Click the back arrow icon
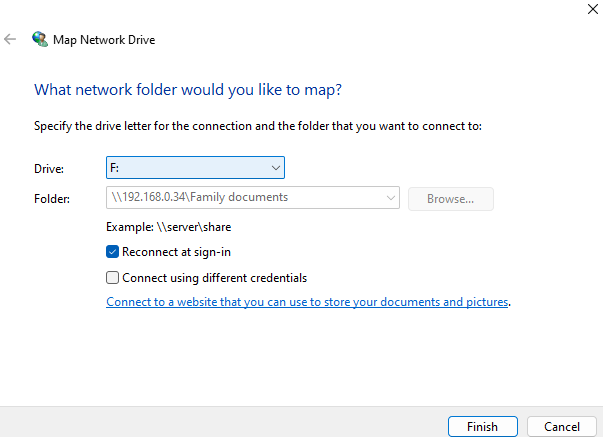 (10, 40)
